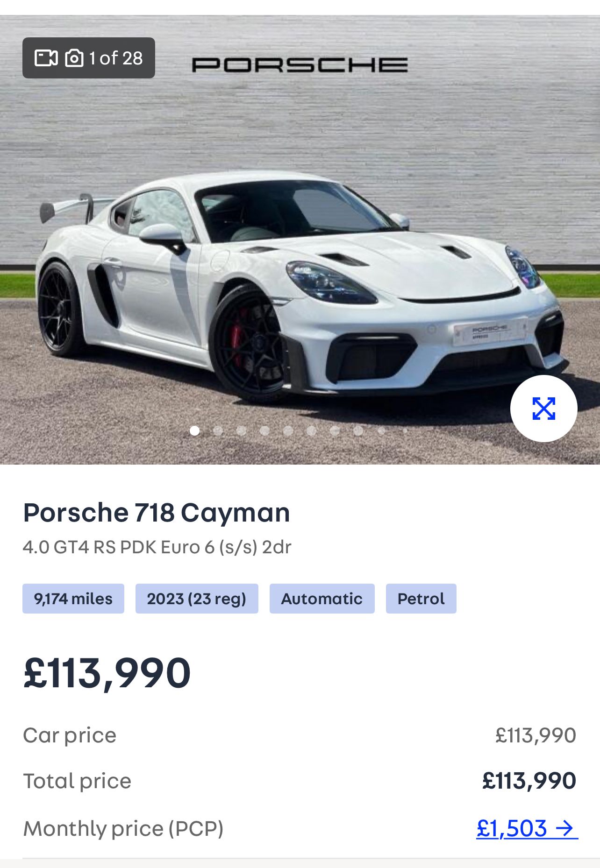Tap the camera icon in photo counter
Image resolution: width=600 pixels, height=868 pixels.
(x=74, y=58)
